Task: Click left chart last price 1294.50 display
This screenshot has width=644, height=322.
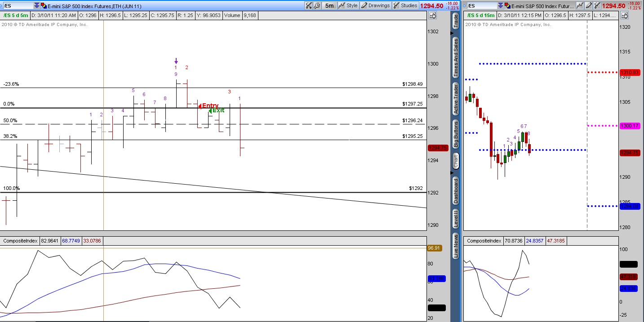Action: [x=431, y=6]
